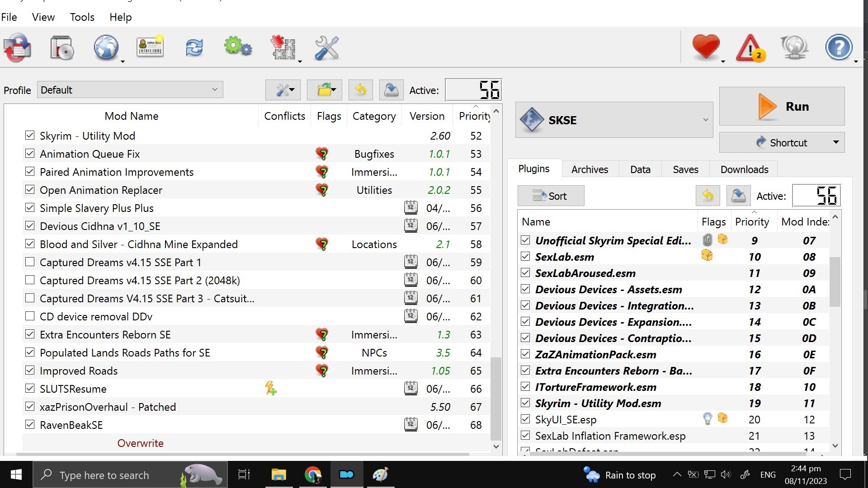This screenshot has height=488, width=868.
Task: Open the blue Help question icon
Action: tap(839, 47)
